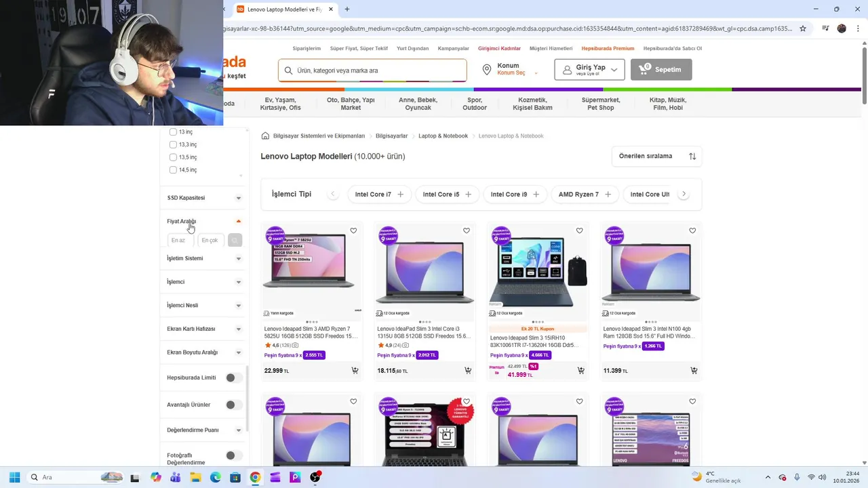Toggle Avantajlı Ürünler switch
Viewport: 868px width, 488px height.
pos(233,405)
